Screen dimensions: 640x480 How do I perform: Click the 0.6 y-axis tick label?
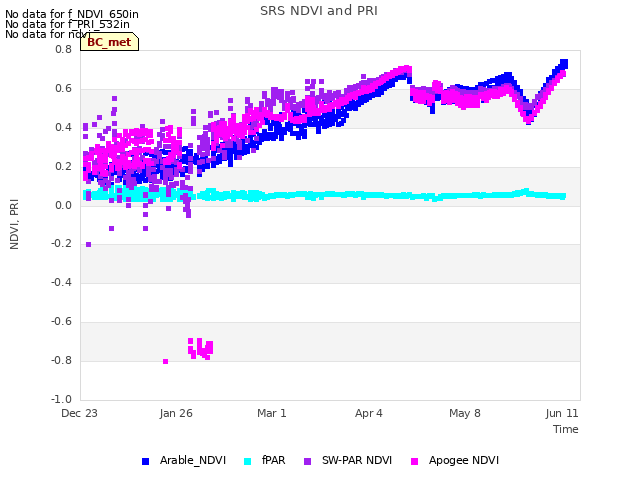click(63, 89)
